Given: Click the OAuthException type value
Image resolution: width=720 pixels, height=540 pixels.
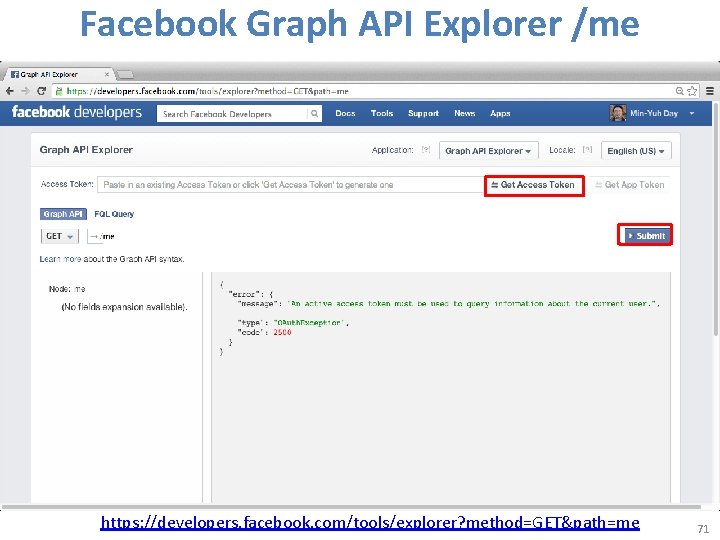Looking at the screenshot, I should click(308, 323).
